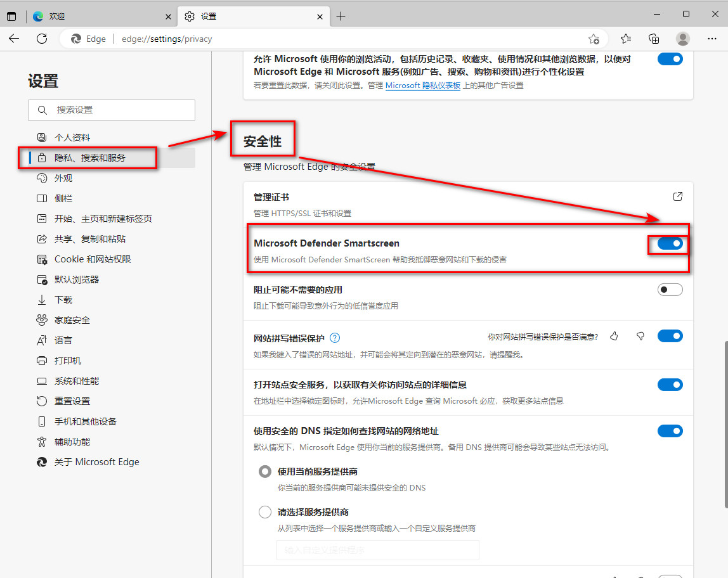Open the Collections icon in the toolbar
This screenshot has height=578, width=728.
[654, 39]
